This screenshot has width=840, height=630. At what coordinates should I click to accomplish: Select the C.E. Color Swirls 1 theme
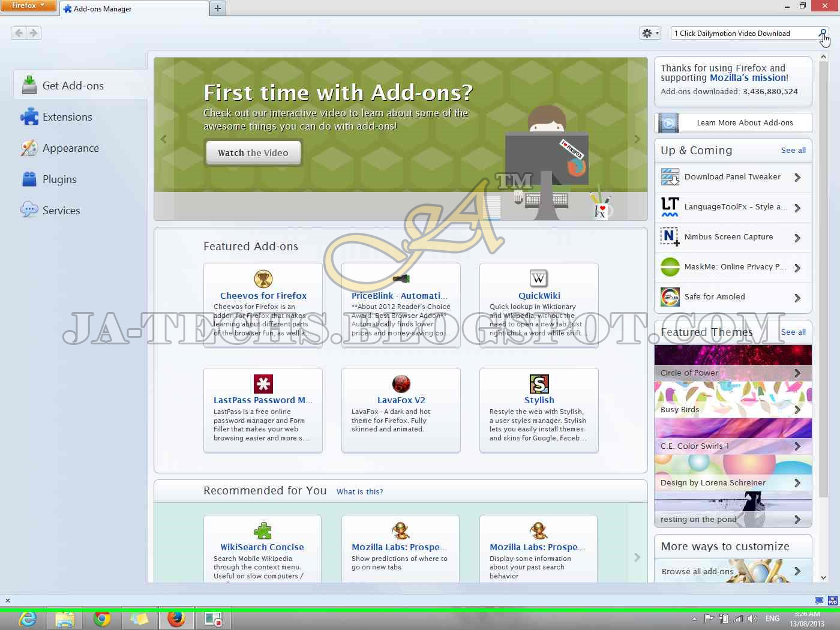click(733, 436)
